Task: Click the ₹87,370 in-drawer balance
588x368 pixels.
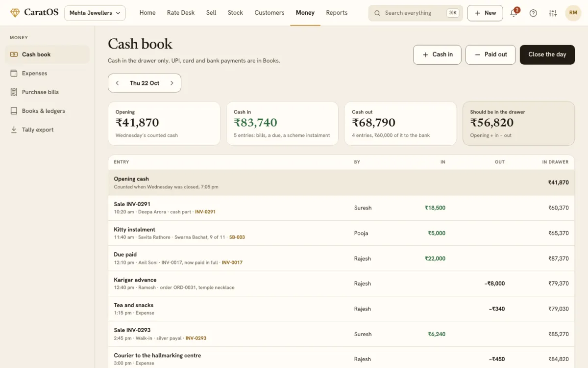Action: tap(558, 259)
